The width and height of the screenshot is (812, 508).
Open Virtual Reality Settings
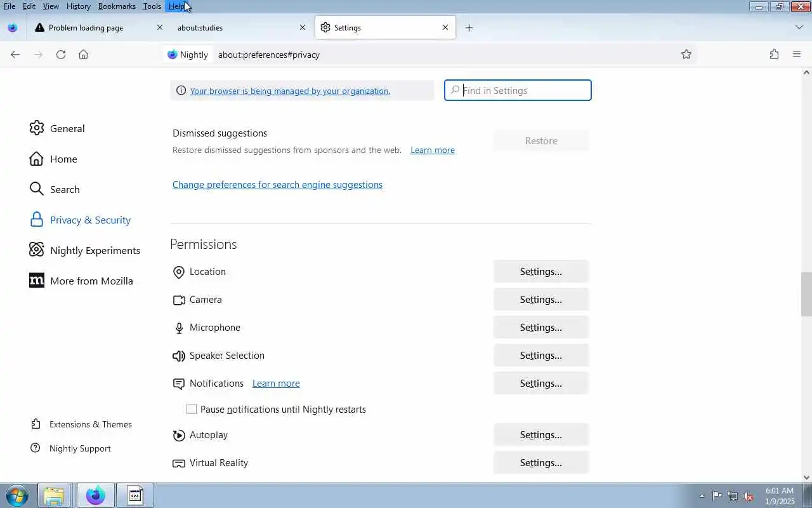[541, 463]
